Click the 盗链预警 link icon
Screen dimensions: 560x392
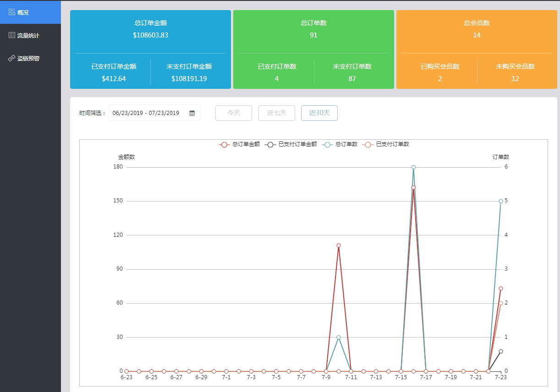[12, 58]
